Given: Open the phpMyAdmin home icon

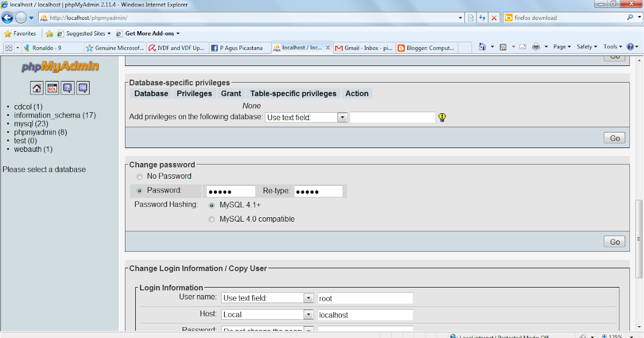Looking at the screenshot, I should tap(36, 87).
